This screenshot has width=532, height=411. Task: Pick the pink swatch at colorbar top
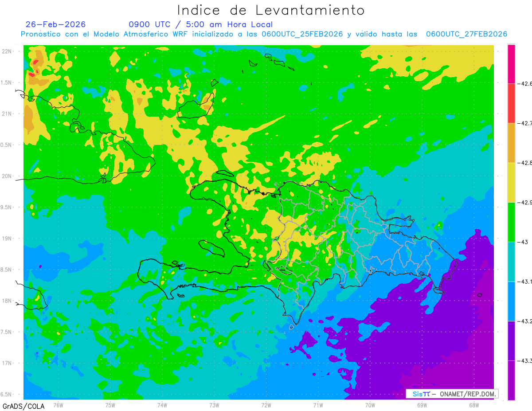(511, 64)
